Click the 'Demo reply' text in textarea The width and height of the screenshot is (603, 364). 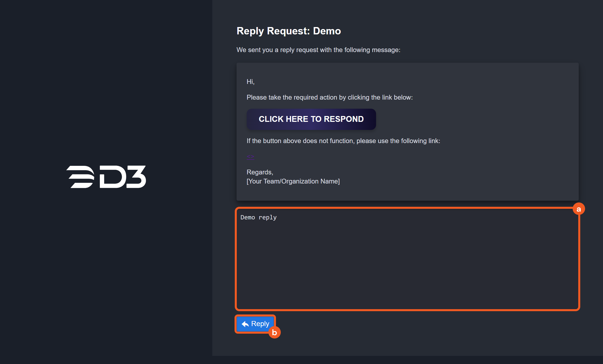tap(258, 217)
